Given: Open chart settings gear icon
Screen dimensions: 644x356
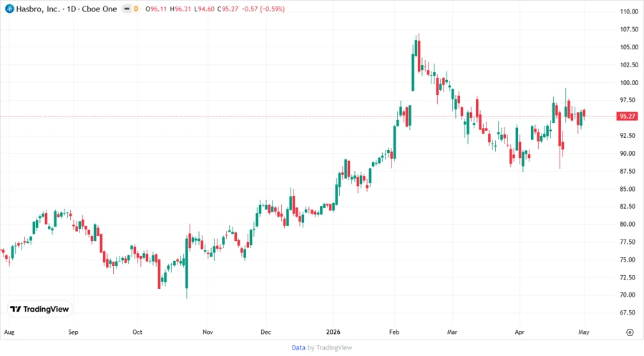Looking at the screenshot, I should [630, 332].
